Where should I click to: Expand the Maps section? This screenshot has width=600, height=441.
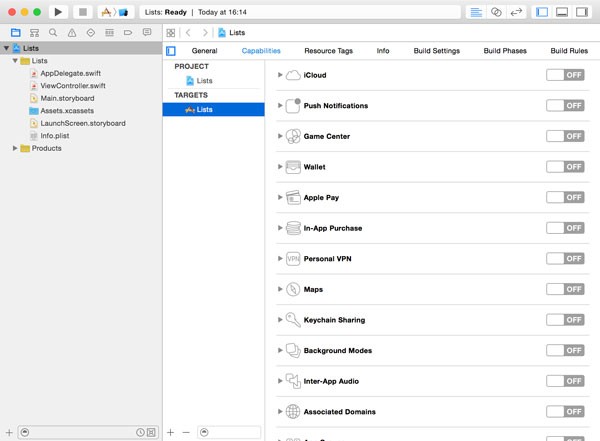click(x=280, y=289)
